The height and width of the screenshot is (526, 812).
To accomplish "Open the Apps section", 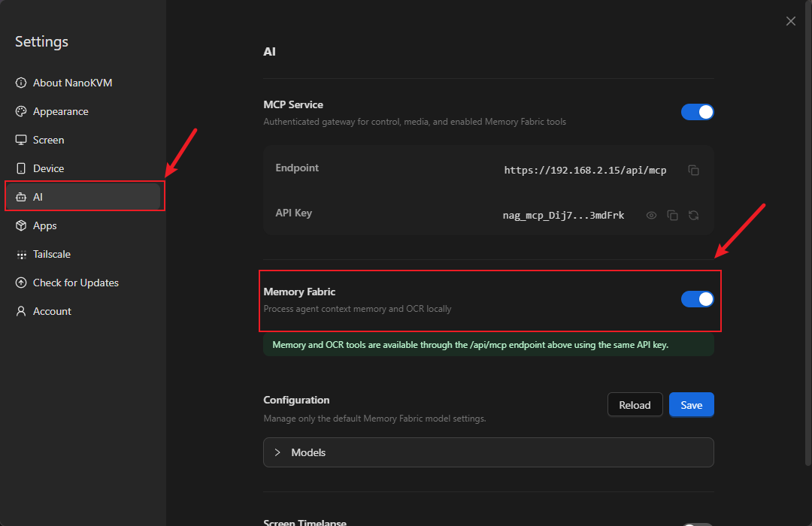I will click(x=83, y=225).
